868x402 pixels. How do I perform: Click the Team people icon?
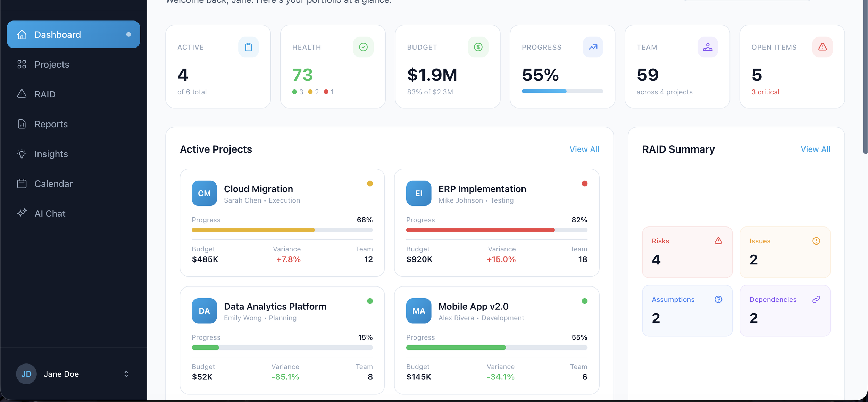click(708, 47)
